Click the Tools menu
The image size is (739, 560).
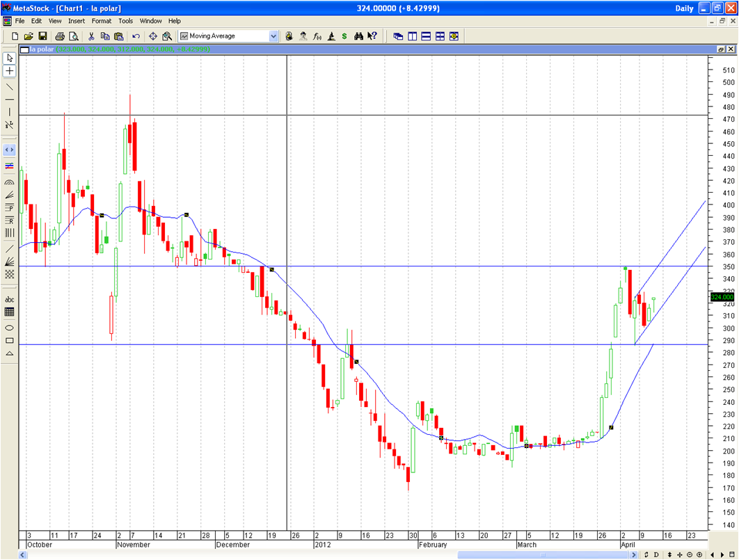(125, 21)
